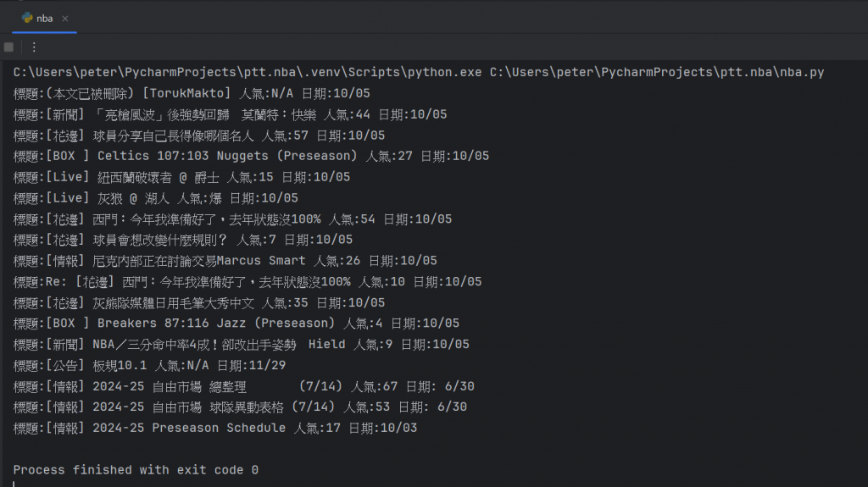Close the nba run tab
This screenshot has width=868, height=487.
click(x=64, y=19)
